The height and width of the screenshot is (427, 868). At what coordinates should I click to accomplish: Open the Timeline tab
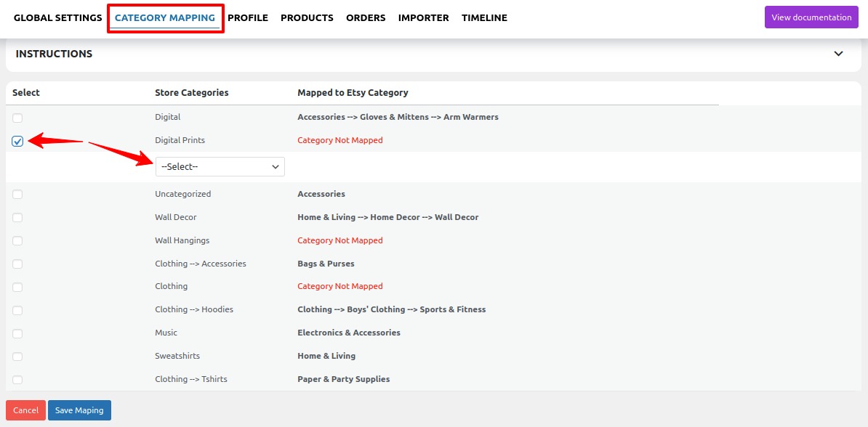[484, 17]
